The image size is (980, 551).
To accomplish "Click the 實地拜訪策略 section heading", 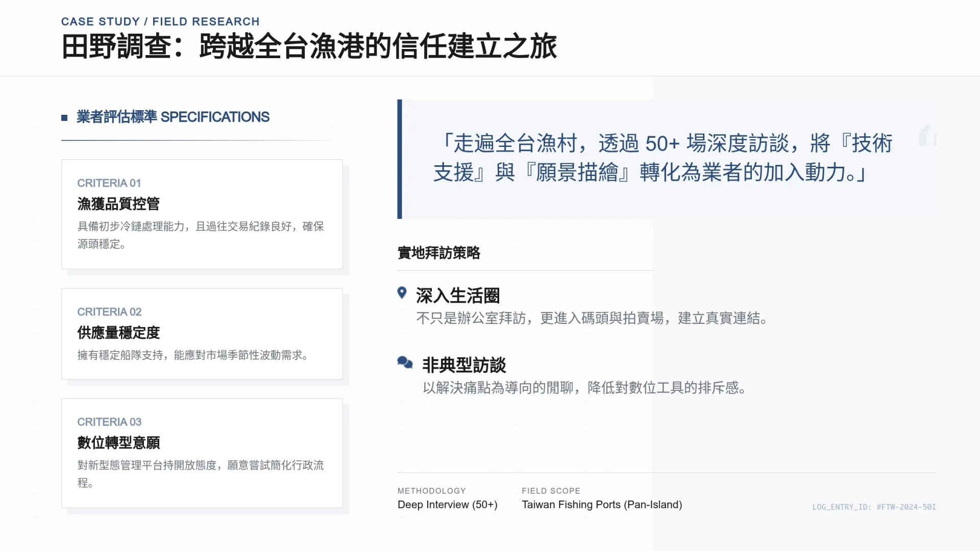I will pyautogui.click(x=438, y=253).
